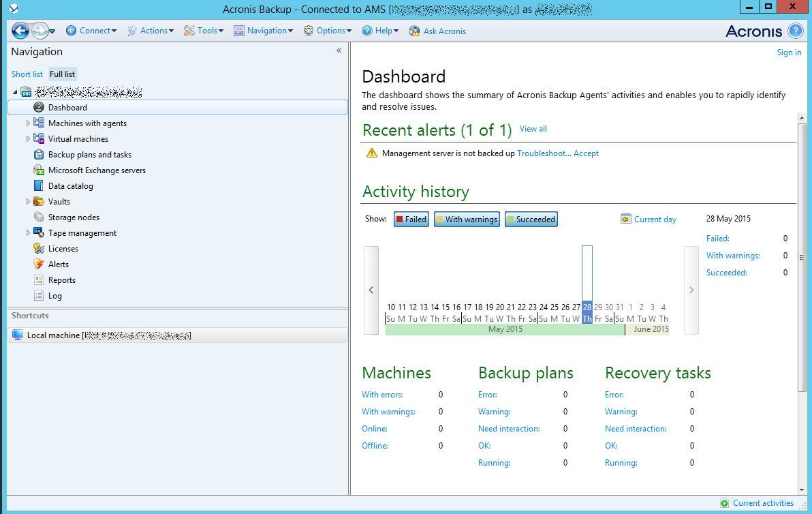The image size is (812, 514).
Task: Click the Current day calendar icon
Action: pos(625,219)
